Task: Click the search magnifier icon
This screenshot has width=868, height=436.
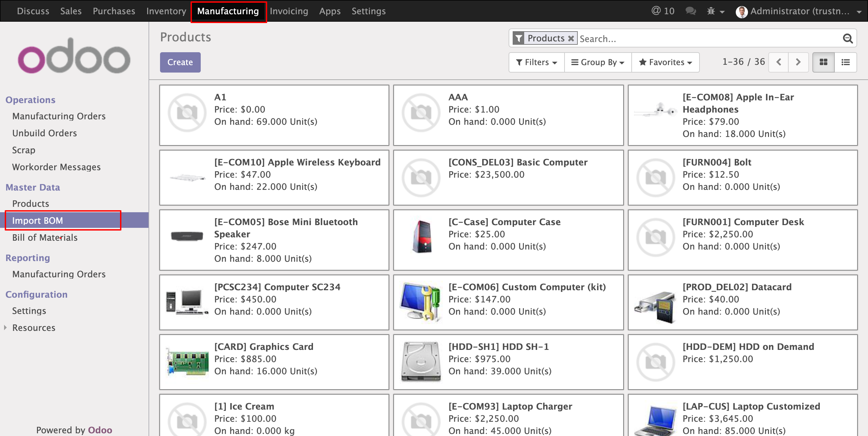Action: (848, 39)
